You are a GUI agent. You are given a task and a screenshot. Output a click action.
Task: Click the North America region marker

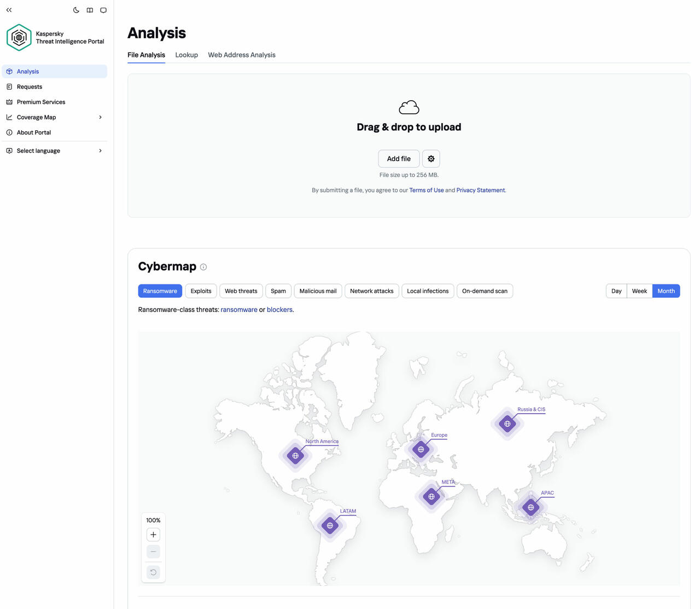click(295, 455)
